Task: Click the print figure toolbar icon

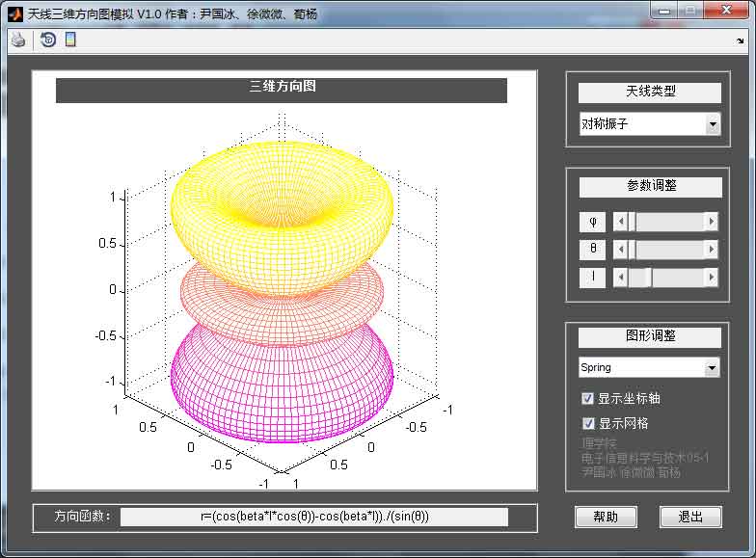Action: (x=18, y=40)
